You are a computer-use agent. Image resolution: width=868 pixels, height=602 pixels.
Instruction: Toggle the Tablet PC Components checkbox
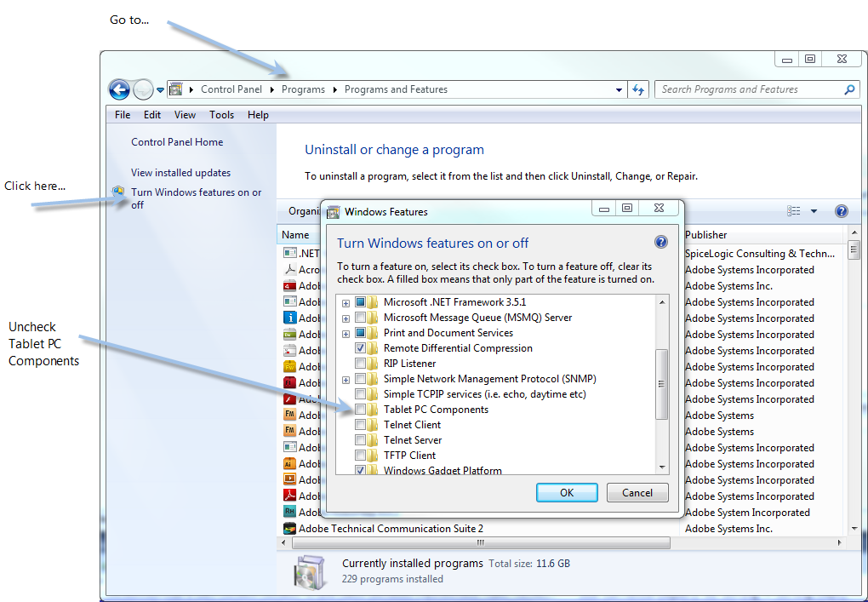(360, 410)
